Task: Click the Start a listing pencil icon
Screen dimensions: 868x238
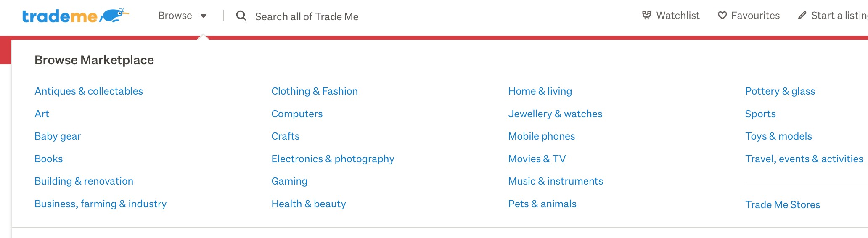Action: pos(802,16)
